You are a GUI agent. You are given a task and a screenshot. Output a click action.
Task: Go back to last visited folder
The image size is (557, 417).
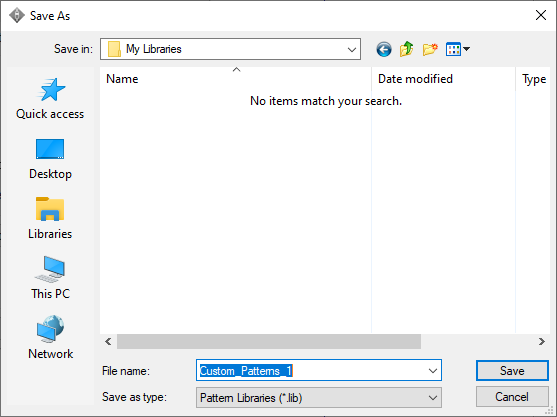[384, 49]
